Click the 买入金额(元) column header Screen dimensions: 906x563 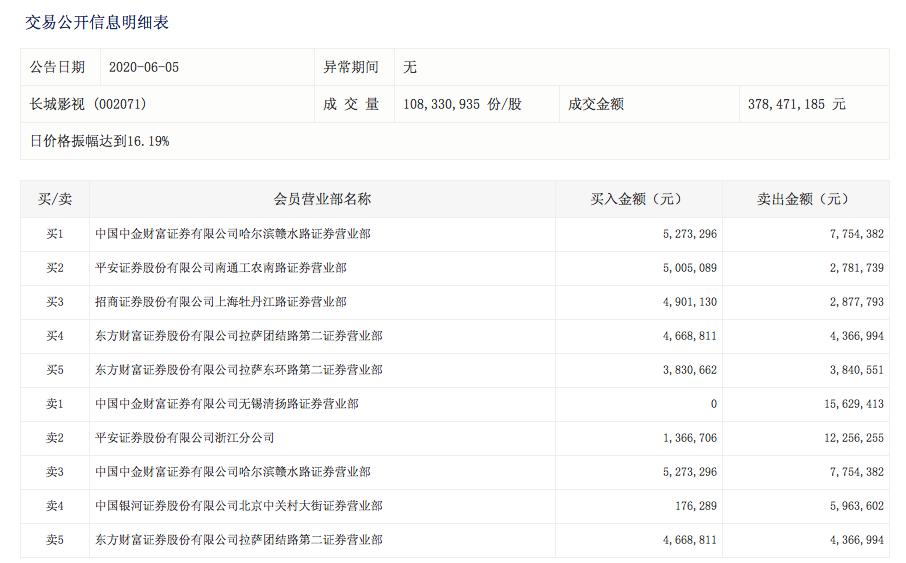coord(638,199)
